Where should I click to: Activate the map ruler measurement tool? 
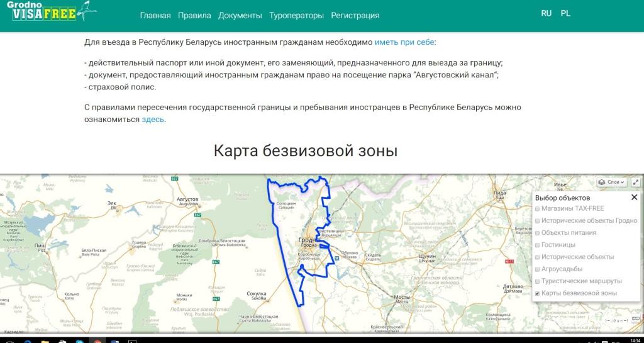coord(636,318)
